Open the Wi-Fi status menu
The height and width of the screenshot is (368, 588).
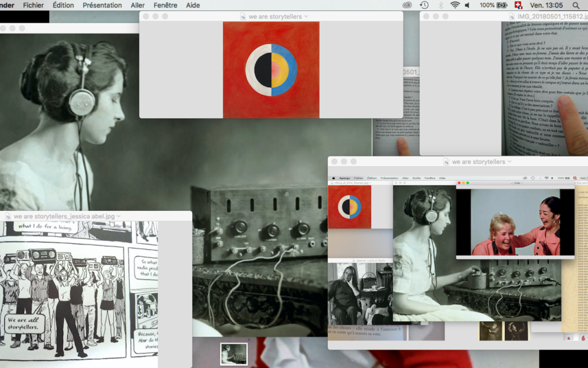click(454, 5)
